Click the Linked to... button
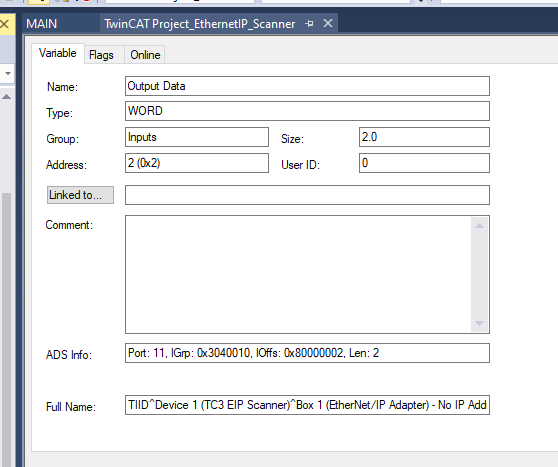 80,195
